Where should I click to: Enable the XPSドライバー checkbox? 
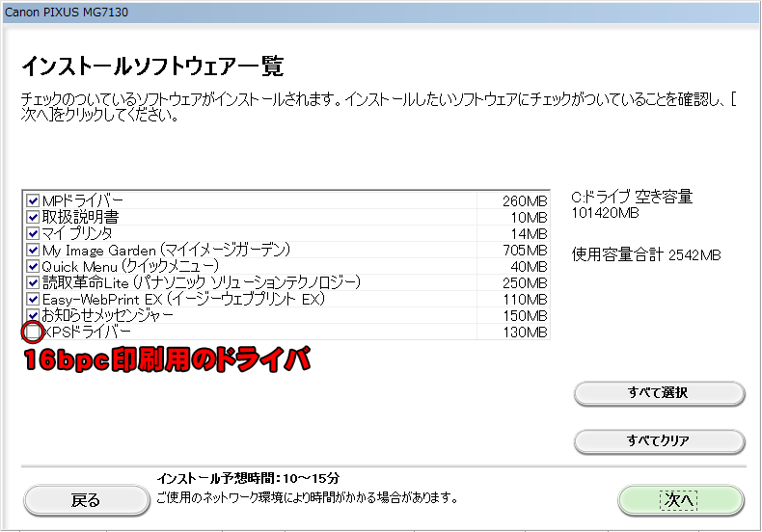point(33,332)
